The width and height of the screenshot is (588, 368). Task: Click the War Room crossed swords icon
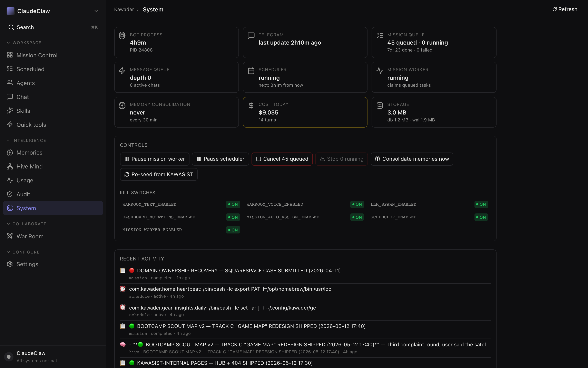(x=10, y=236)
